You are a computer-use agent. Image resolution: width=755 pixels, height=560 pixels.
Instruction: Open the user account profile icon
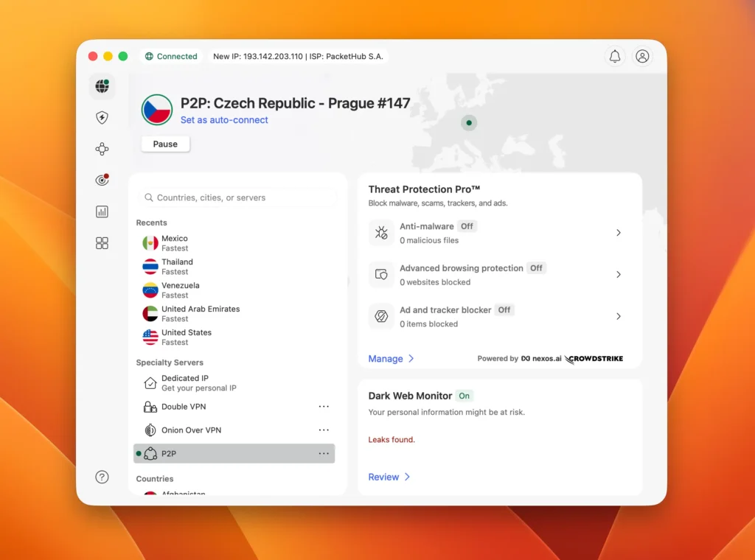pos(643,57)
